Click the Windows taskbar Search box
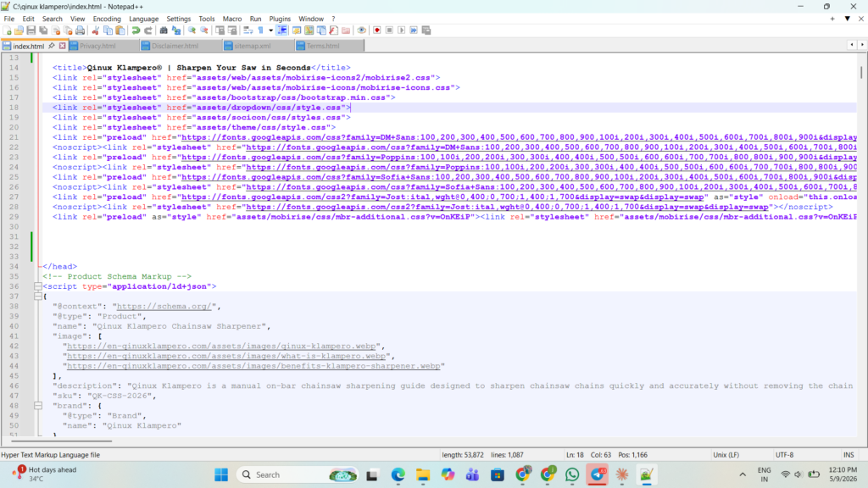868x488 pixels. click(299, 474)
